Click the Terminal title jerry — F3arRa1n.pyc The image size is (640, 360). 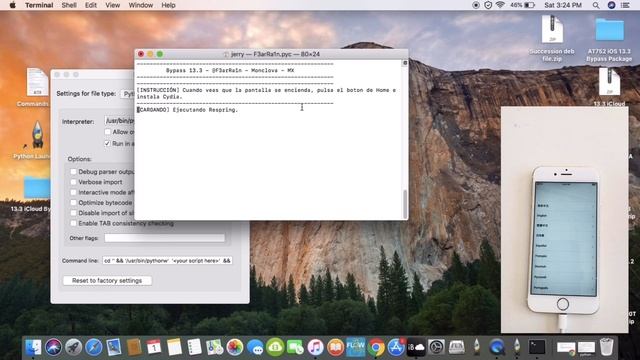point(275,54)
